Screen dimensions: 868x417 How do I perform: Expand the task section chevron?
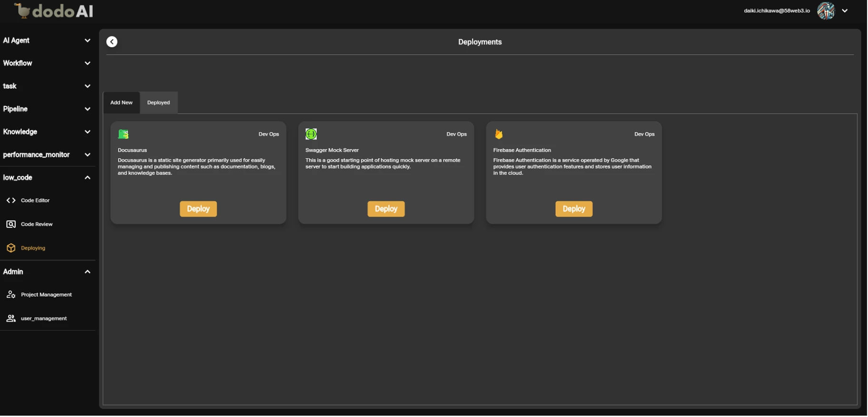click(x=88, y=86)
